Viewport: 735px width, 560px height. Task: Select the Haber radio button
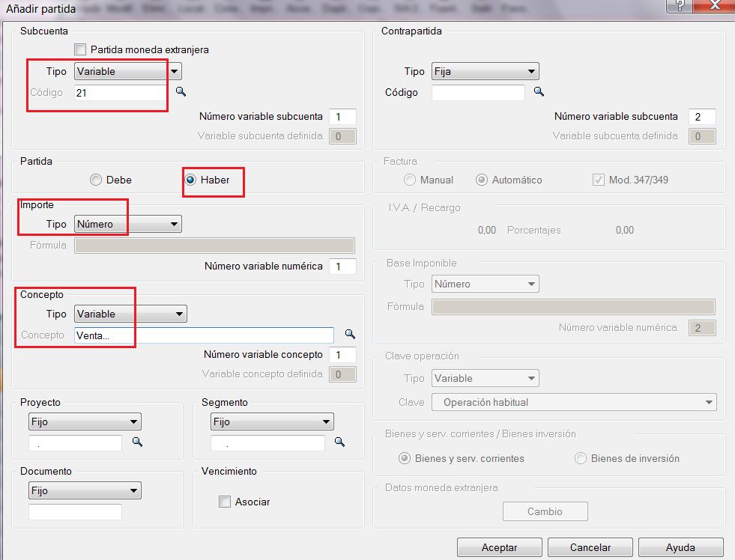pos(192,180)
